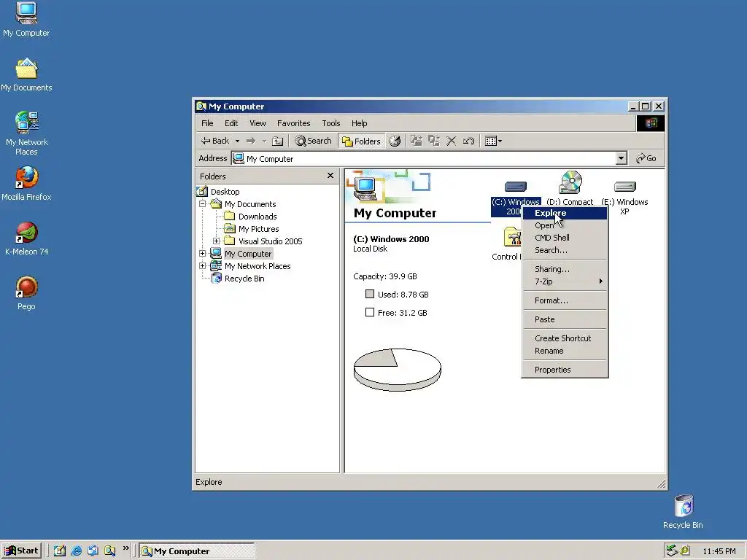Open the Favorites menu
This screenshot has height=560, width=747.
pos(293,123)
